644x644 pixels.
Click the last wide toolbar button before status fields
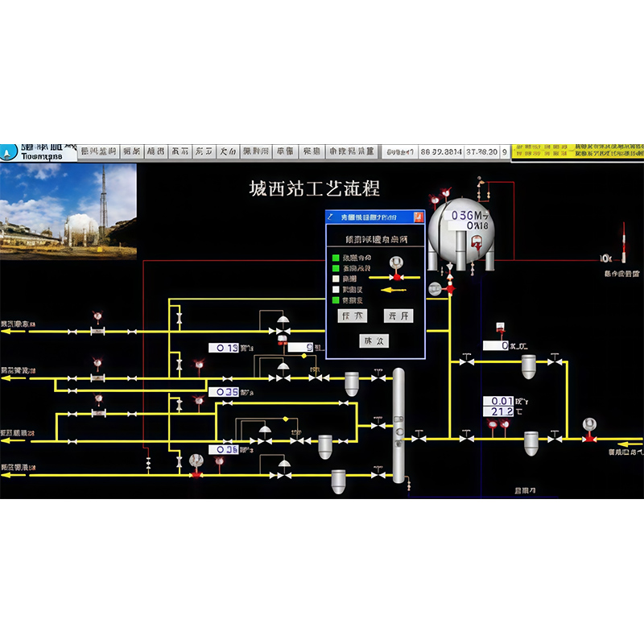[352, 151]
